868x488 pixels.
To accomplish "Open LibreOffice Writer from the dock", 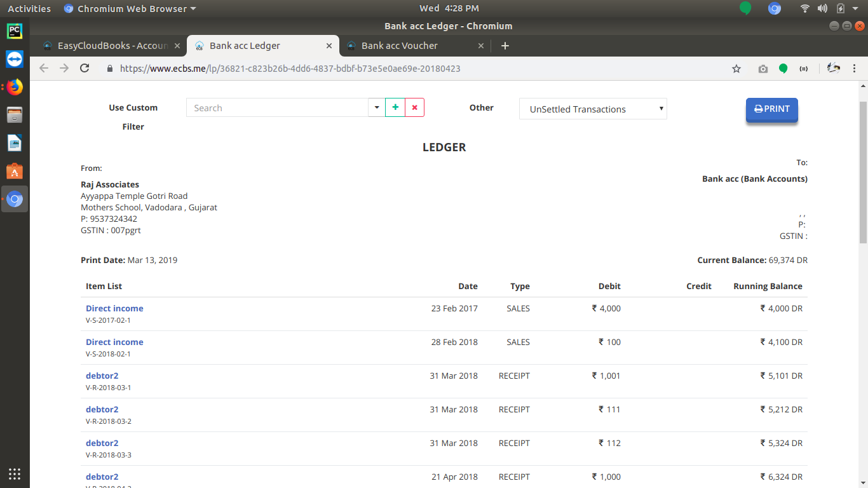I will coord(15,143).
